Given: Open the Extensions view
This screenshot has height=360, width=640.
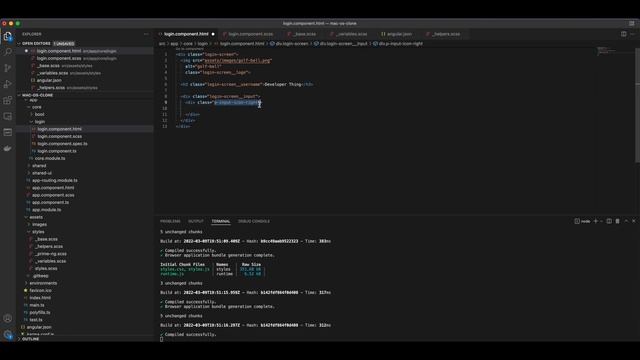Looking at the screenshot, I should click(7, 100).
